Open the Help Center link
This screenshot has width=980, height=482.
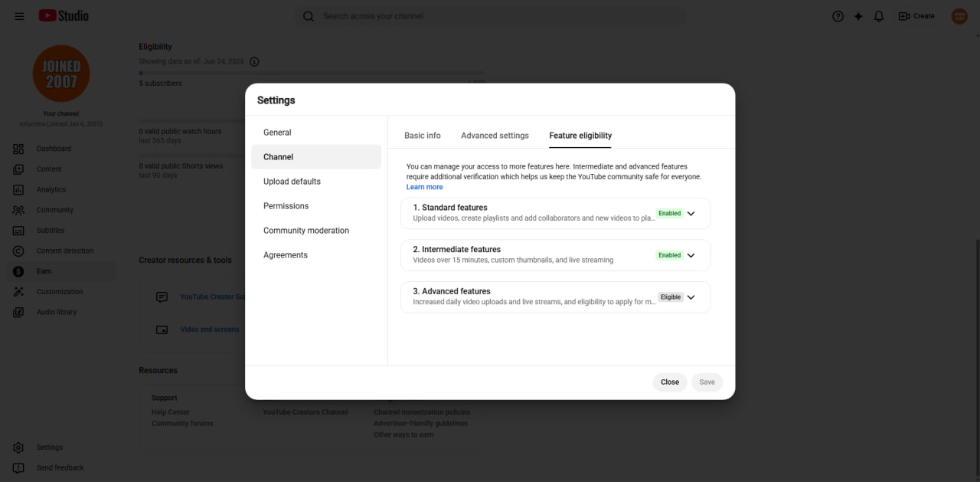point(171,412)
